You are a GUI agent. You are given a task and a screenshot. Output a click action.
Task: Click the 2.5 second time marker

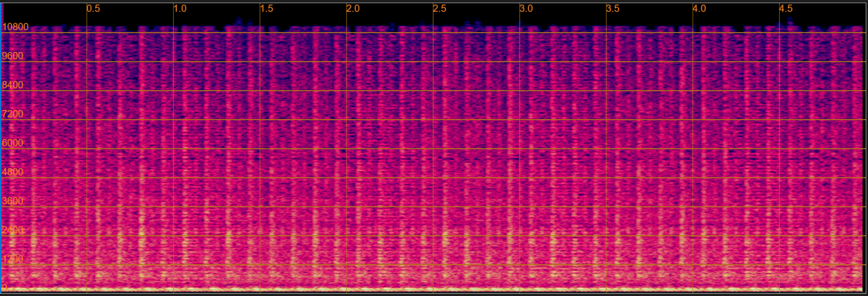coord(440,9)
